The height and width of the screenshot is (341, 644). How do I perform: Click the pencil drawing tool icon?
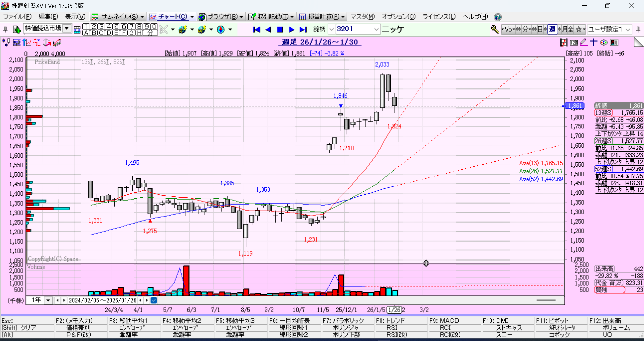coord(584,43)
